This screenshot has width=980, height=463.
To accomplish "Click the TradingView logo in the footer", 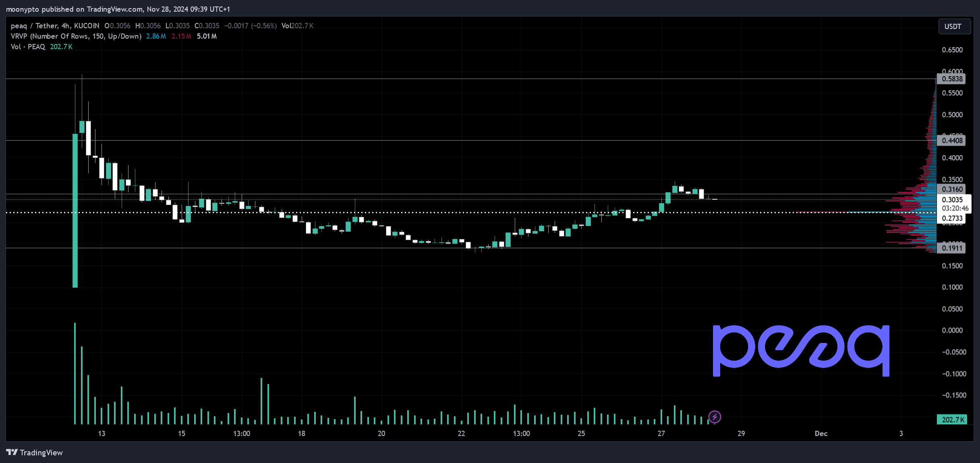I will pyautogui.click(x=12, y=452).
